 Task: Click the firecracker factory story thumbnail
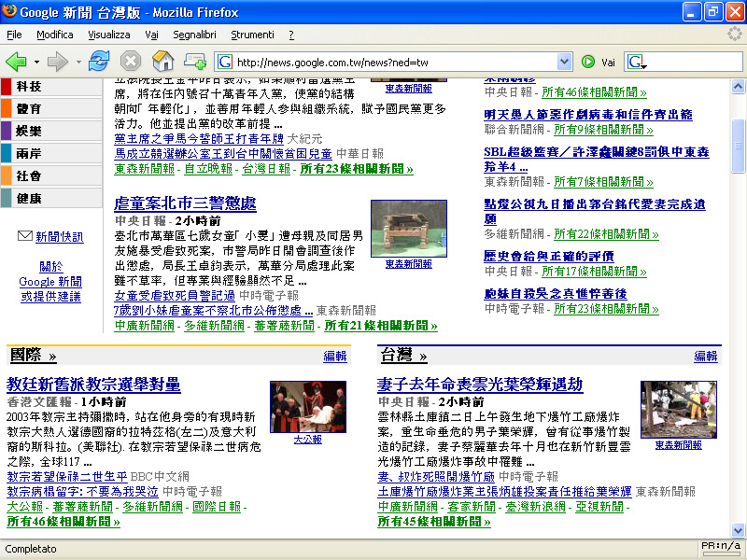coord(679,410)
